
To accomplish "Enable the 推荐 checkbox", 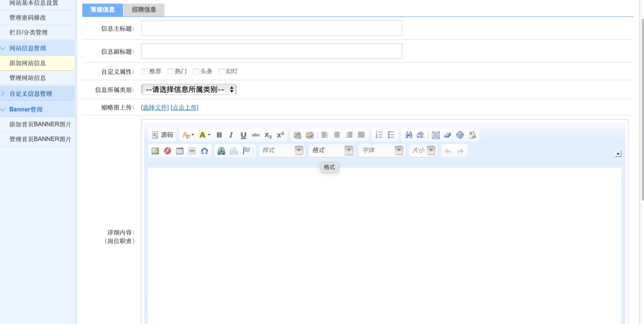I will tap(145, 72).
